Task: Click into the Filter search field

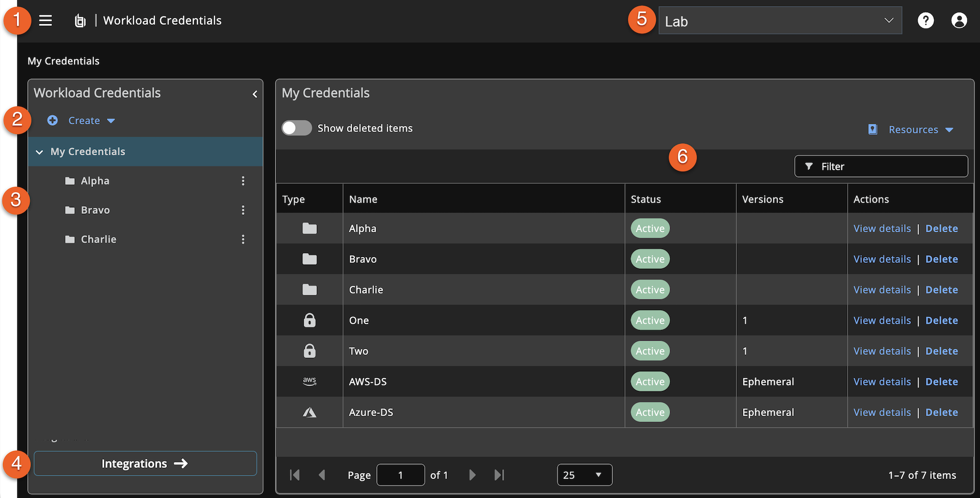Action: (881, 167)
